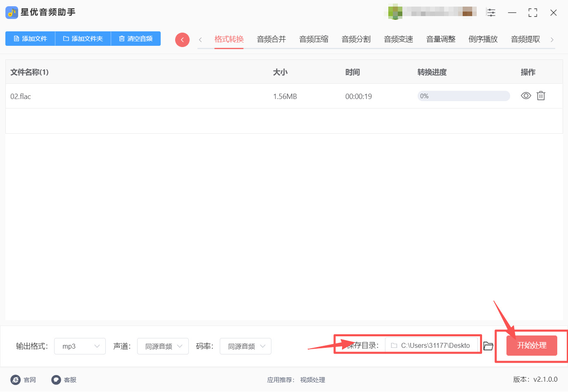This screenshot has width=568, height=392.
Task: Switch to the 音频合并 tab
Action: [271, 39]
